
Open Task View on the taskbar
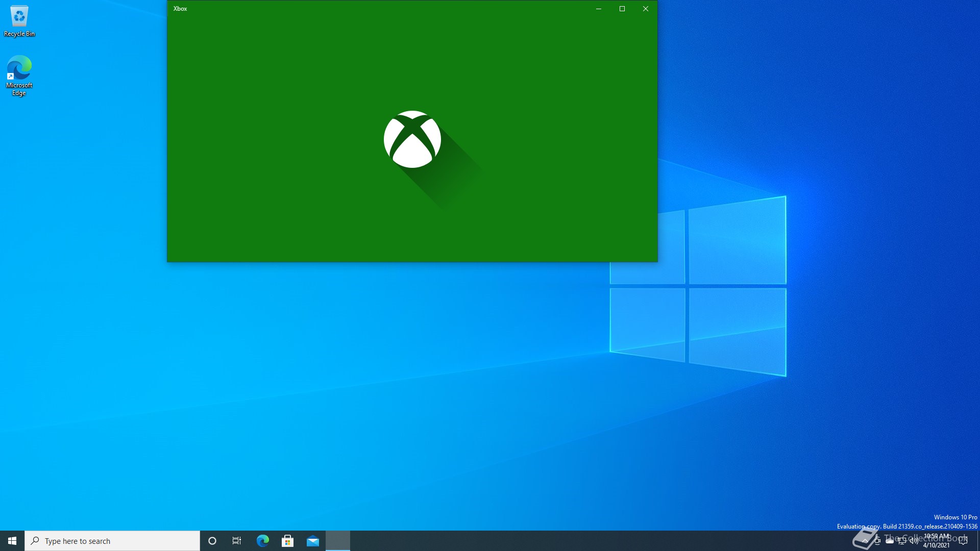pos(237,541)
